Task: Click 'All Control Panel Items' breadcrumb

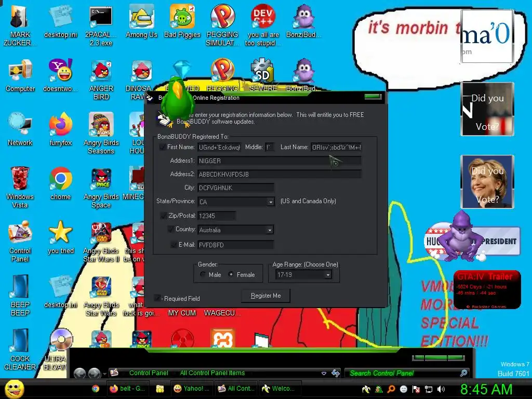Action: (x=212, y=373)
